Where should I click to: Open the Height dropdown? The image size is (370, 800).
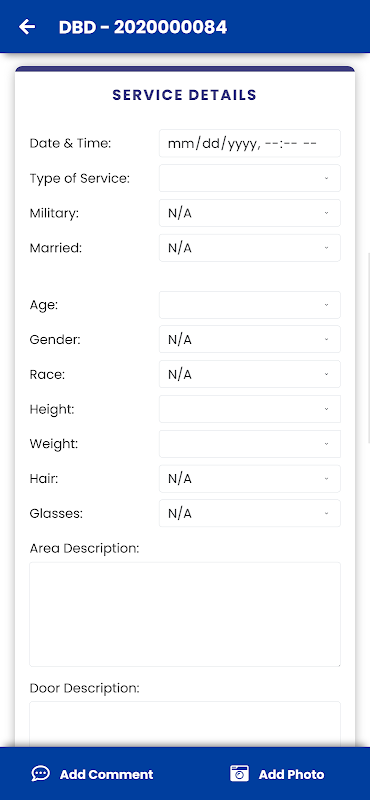pyautogui.click(x=250, y=409)
